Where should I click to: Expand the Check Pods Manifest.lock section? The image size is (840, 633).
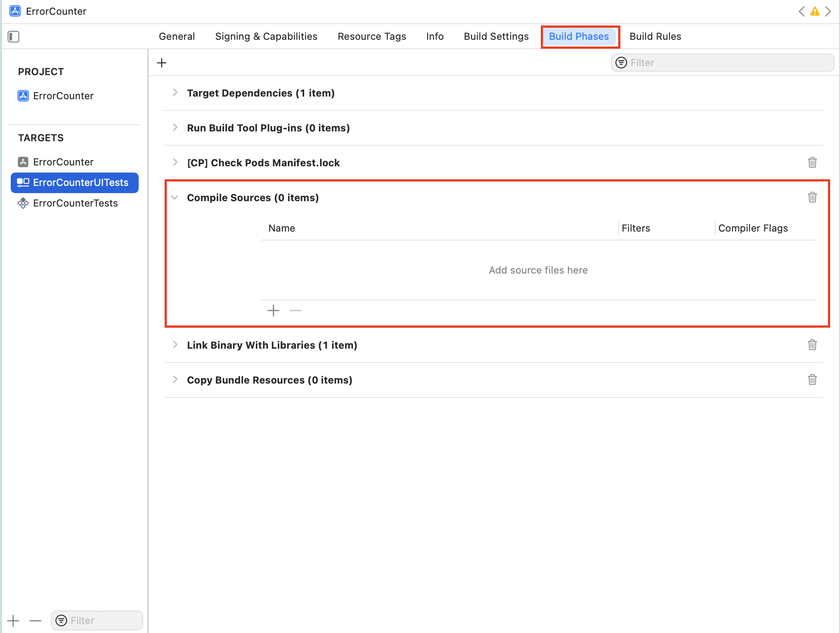(175, 163)
